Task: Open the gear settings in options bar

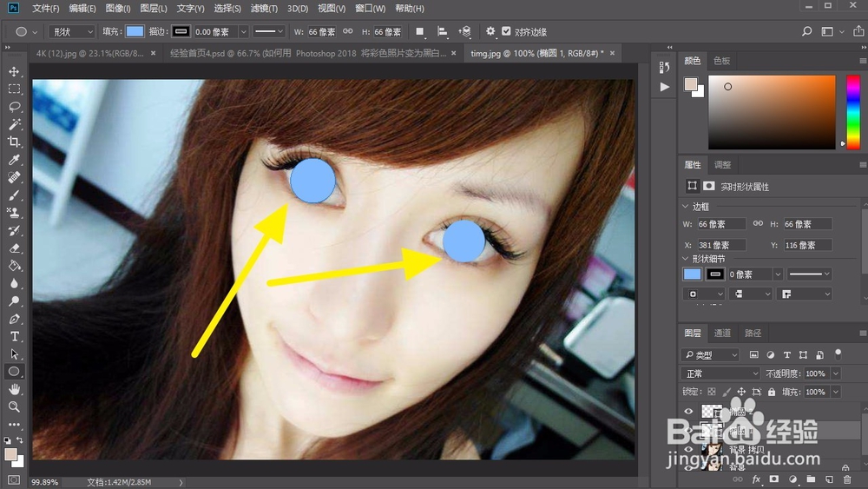Action: tap(490, 31)
